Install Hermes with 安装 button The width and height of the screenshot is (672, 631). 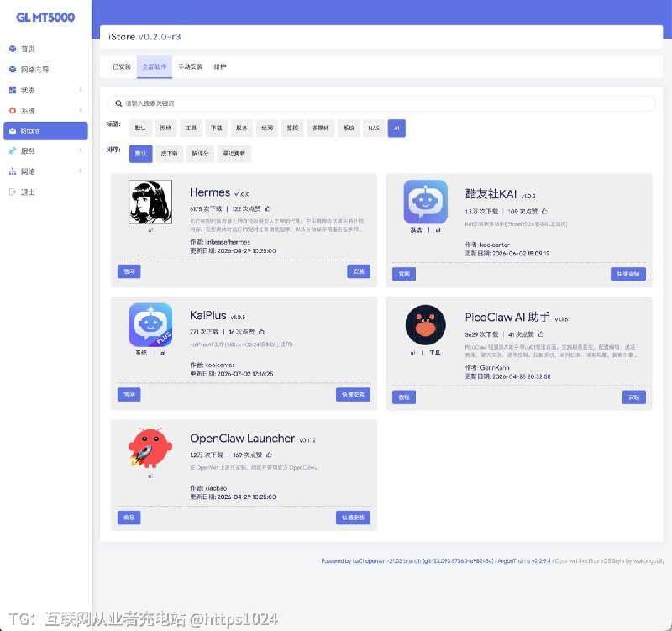point(359,271)
